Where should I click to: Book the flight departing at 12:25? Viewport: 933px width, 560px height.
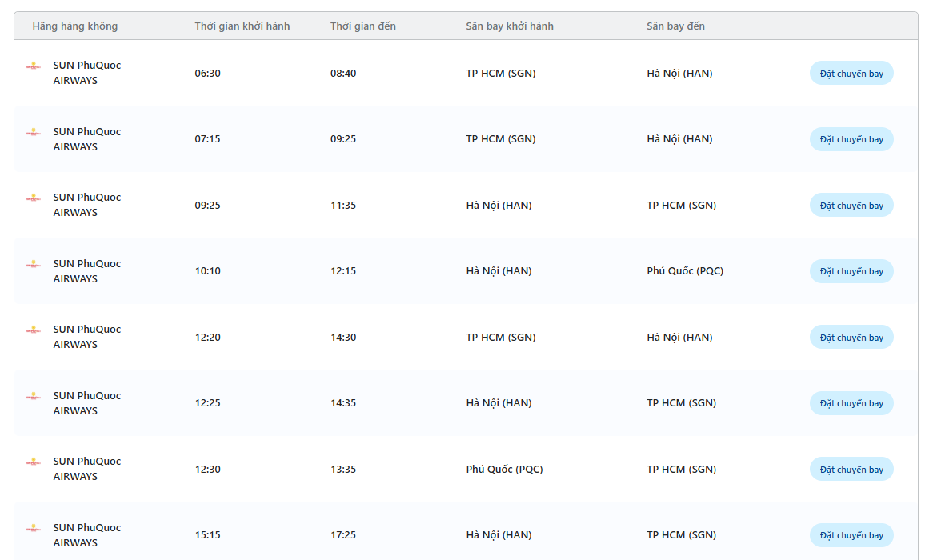point(851,403)
